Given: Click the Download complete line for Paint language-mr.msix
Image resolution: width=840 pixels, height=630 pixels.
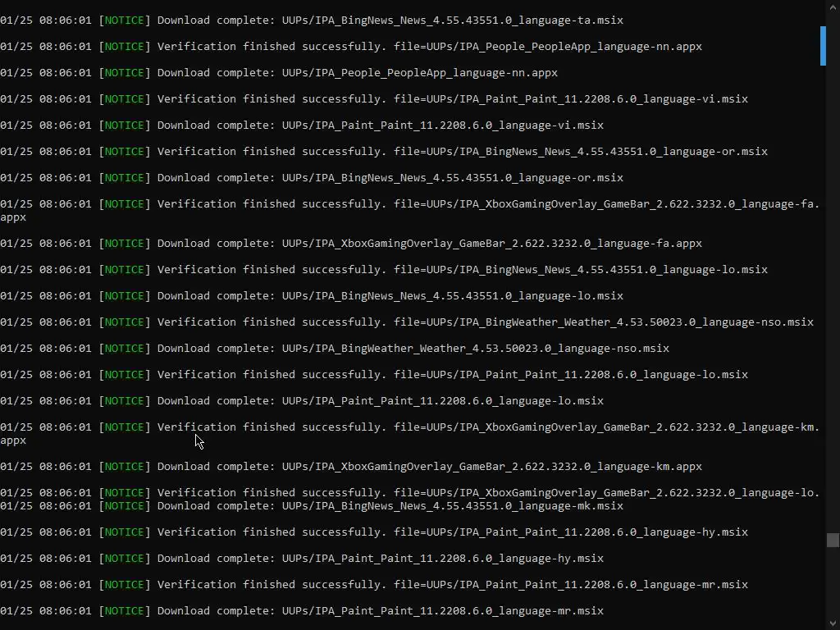Looking at the screenshot, I should tap(302, 611).
